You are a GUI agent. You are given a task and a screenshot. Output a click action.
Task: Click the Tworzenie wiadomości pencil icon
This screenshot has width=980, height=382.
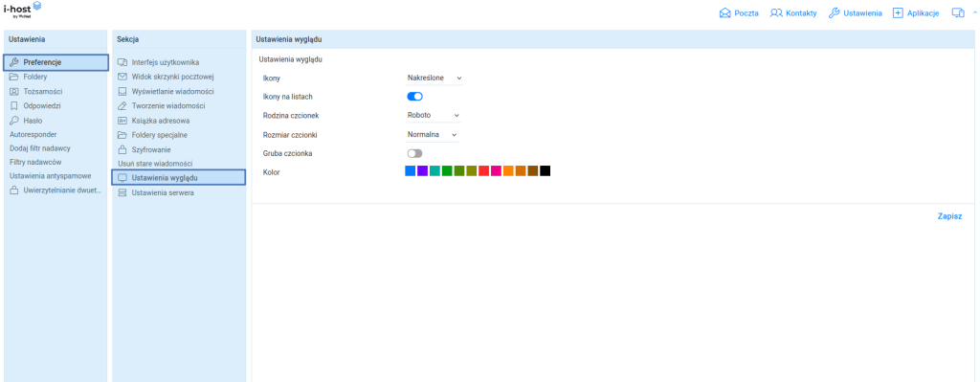(x=122, y=105)
